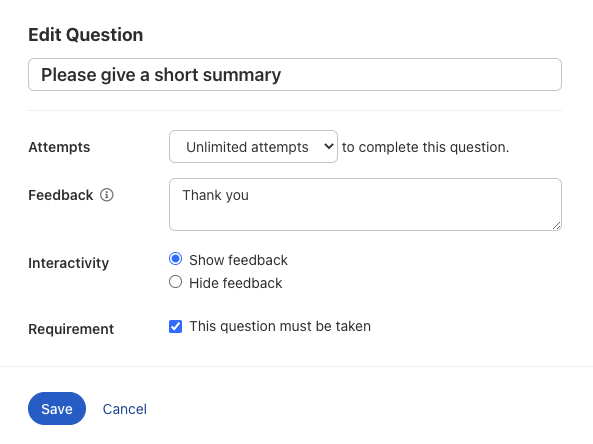Click the Feedback field label
This screenshot has height=444, width=593.
[x=61, y=195]
